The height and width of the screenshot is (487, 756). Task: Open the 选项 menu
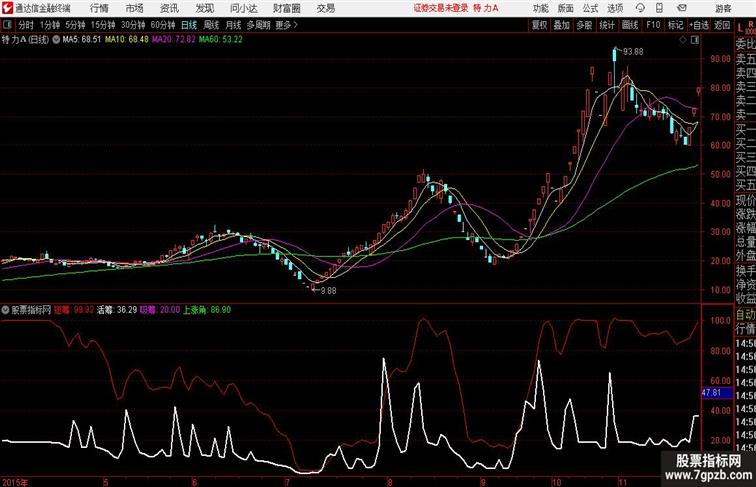[x=615, y=8]
